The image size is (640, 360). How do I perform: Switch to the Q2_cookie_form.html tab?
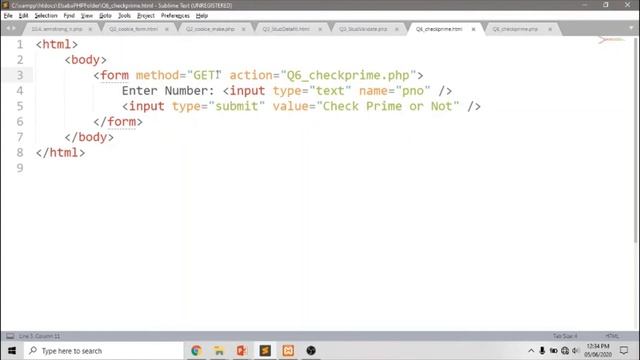coord(133,29)
